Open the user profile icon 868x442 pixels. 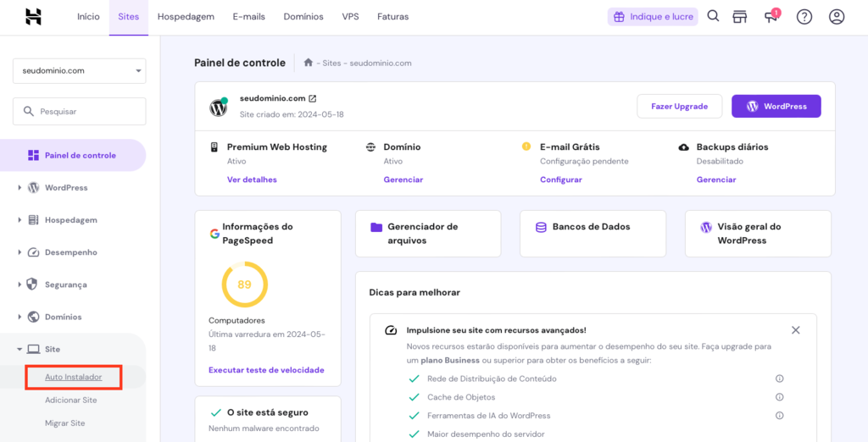tap(837, 17)
